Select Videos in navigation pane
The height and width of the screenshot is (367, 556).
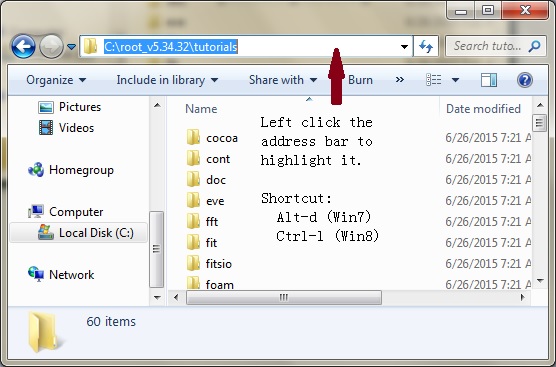pyautogui.click(x=76, y=128)
